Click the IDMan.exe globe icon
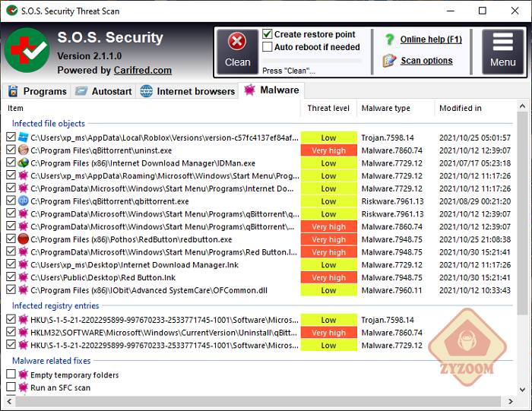Screen dimensions: 532x411 tap(23, 163)
